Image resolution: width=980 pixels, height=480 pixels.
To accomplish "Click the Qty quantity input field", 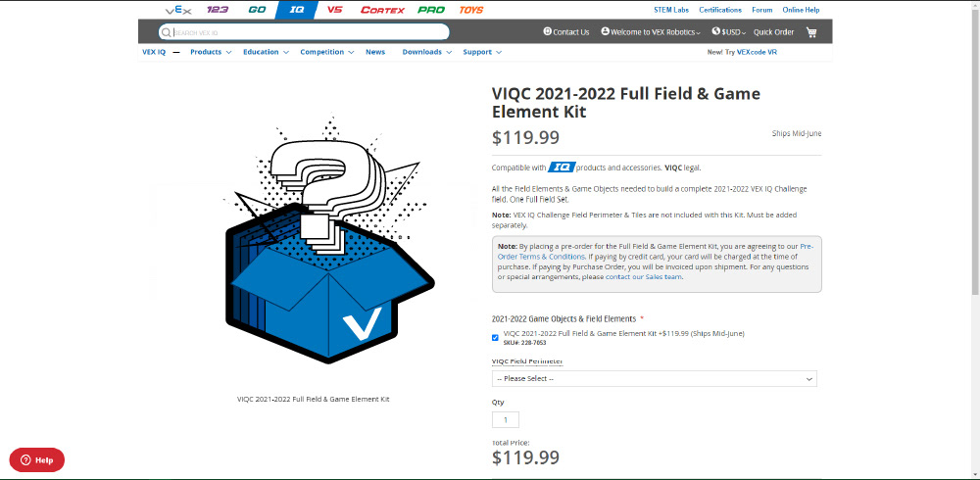I will tap(505, 420).
